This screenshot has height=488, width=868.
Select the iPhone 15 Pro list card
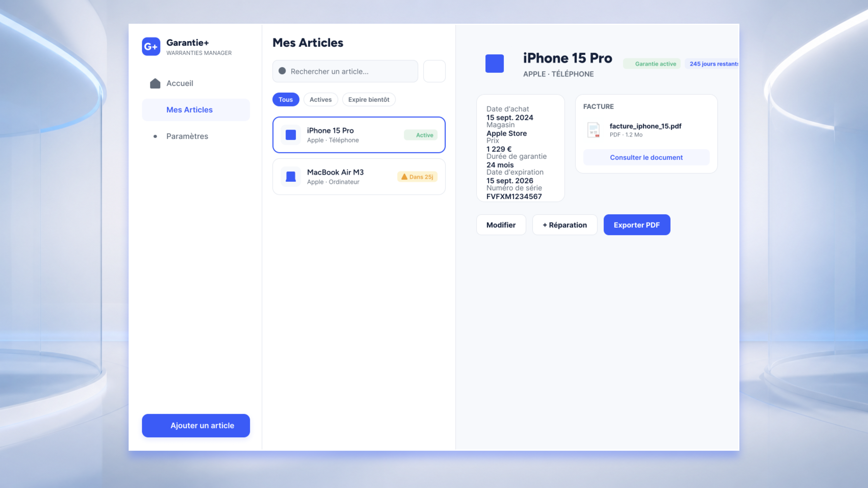click(359, 135)
